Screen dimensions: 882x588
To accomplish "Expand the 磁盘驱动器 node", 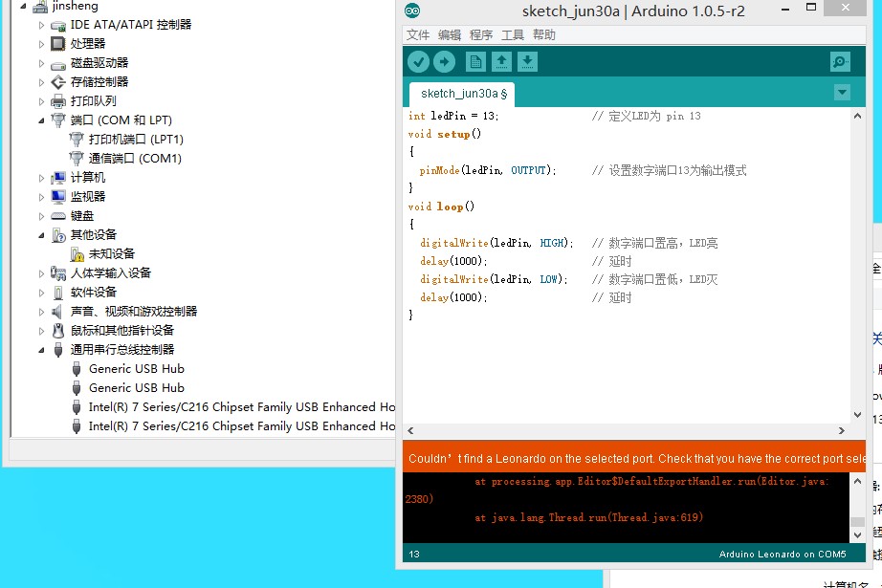I will point(41,63).
